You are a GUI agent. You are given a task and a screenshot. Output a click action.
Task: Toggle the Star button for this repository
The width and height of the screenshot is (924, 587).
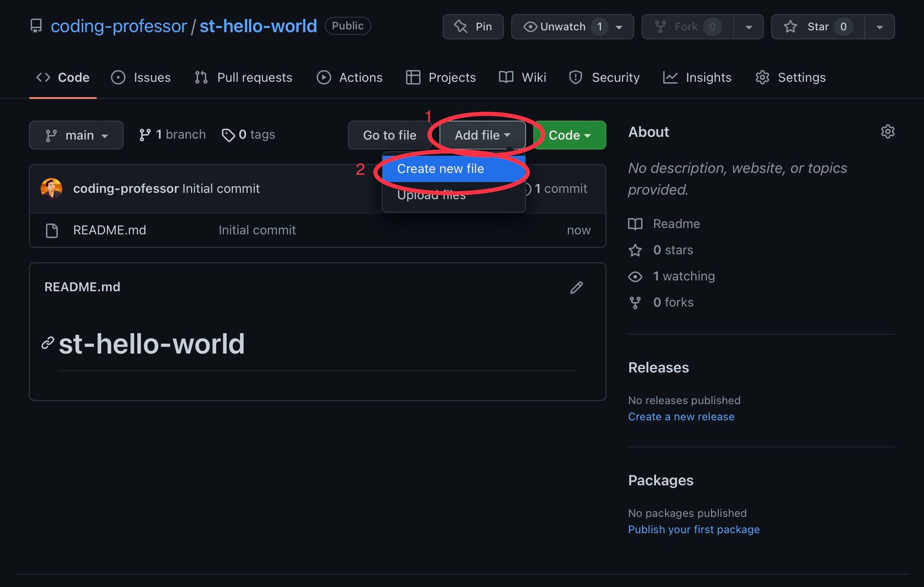[x=818, y=27]
